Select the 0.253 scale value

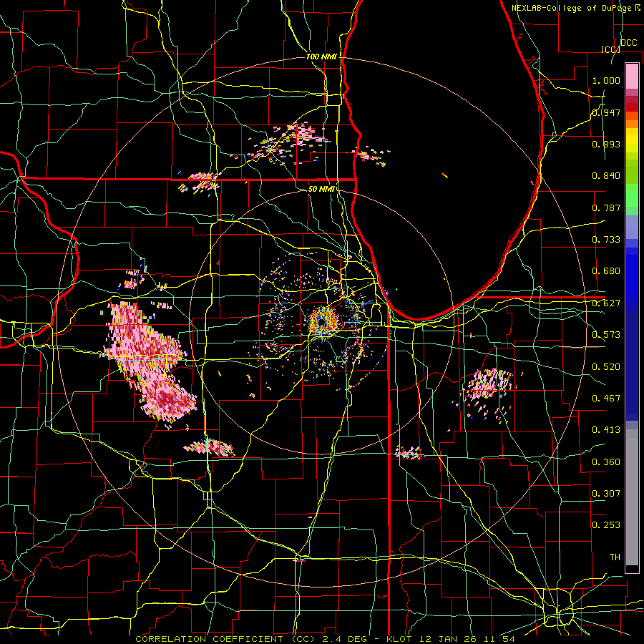(x=606, y=525)
